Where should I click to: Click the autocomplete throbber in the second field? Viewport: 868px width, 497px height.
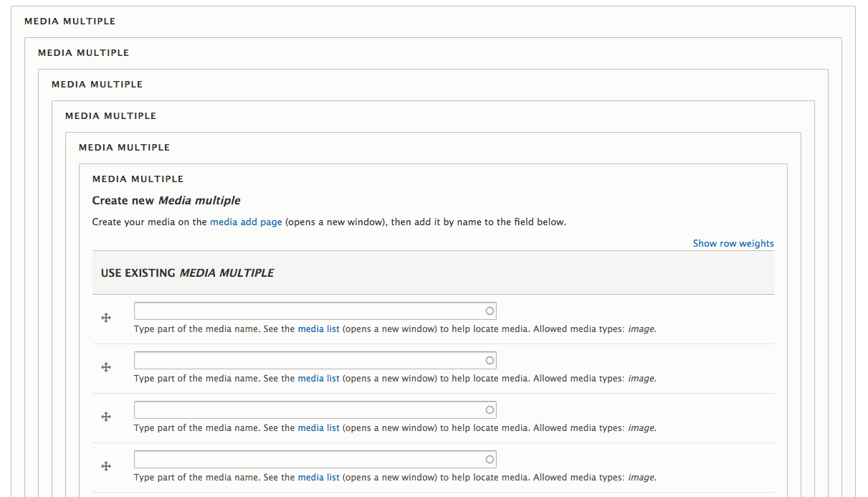[x=489, y=360]
